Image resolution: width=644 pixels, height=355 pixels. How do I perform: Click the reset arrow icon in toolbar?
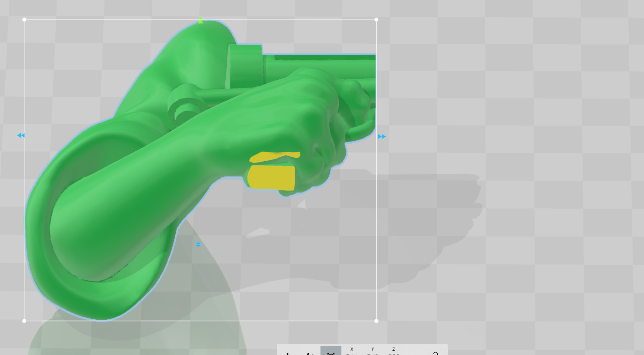[x=435, y=353]
